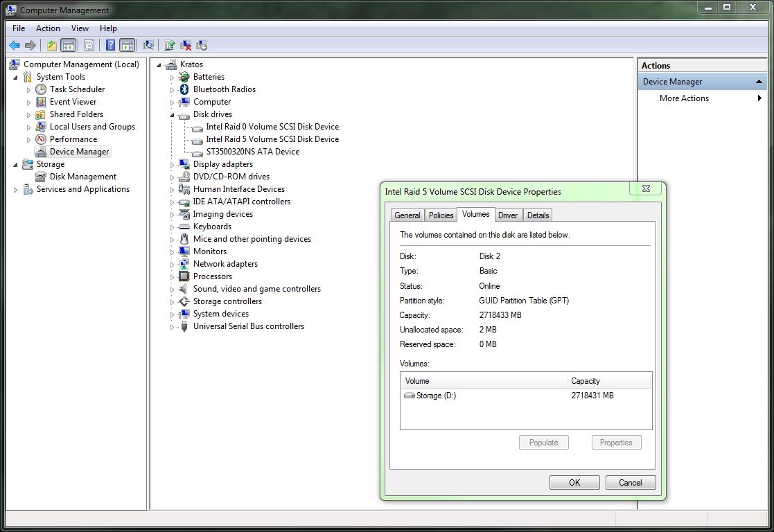Select Intel Raid 5 Volume SCSI Disk Device
Image resolution: width=774 pixels, height=532 pixels.
click(x=272, y=139)
